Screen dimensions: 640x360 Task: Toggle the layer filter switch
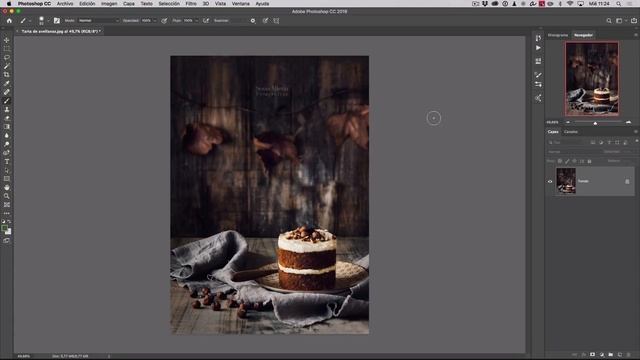[636, 141]
